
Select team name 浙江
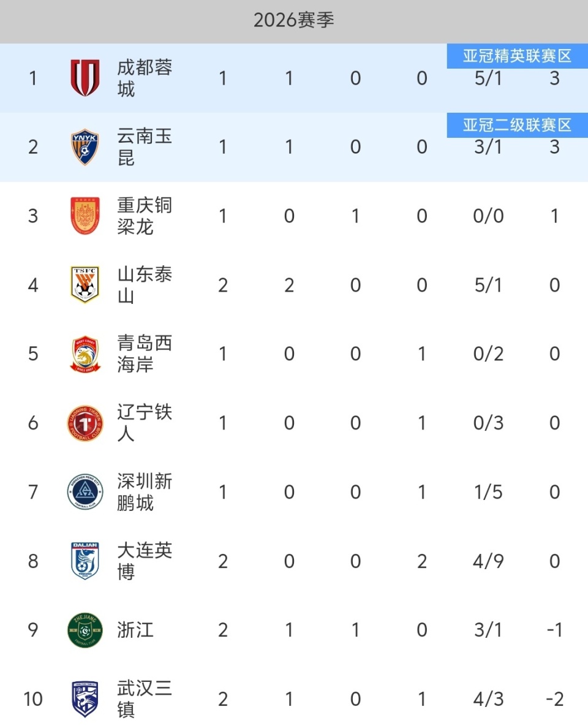(135, 630)
